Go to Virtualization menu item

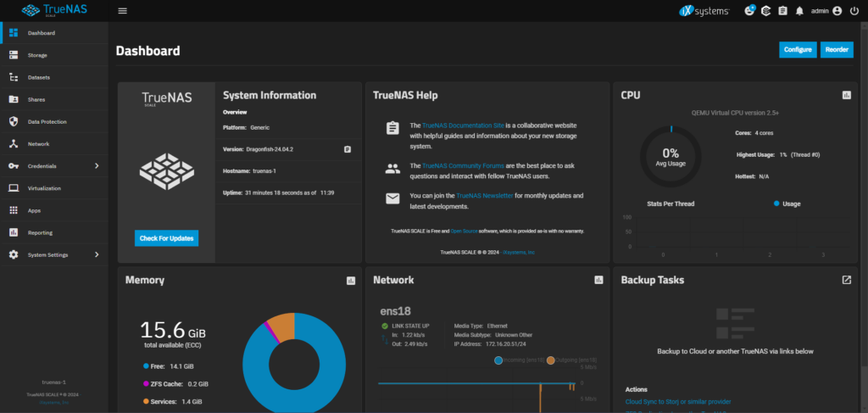pos(54,187)
